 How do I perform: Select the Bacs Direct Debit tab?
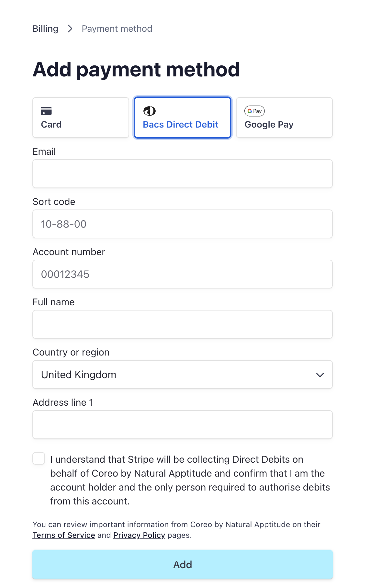tap(183, 118)
